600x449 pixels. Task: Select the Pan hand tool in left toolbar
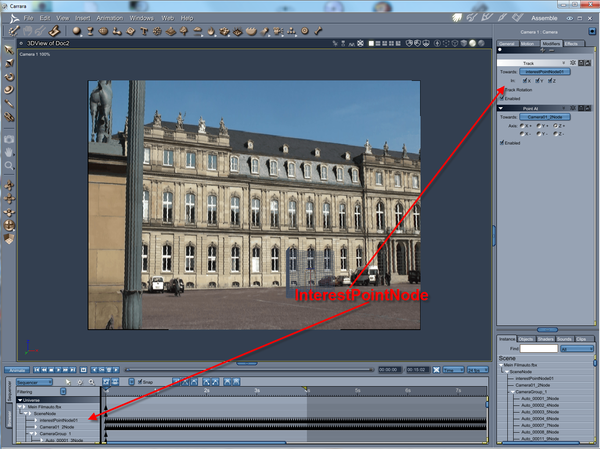pyautogui.click(x=9, y=152)
